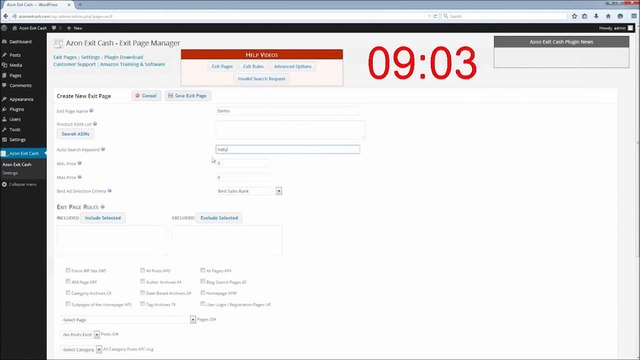Click the help icon beside Auto Search Keyword
Screen dimensions: 640x360
[103, 149]
